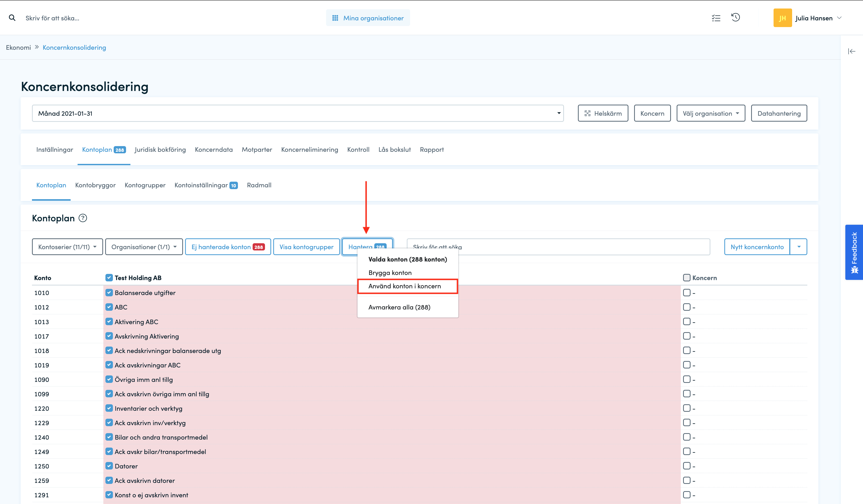This screenshot has height=504, width=863.
Task: Select Använd konton i koncern entry
Action: 408,286
